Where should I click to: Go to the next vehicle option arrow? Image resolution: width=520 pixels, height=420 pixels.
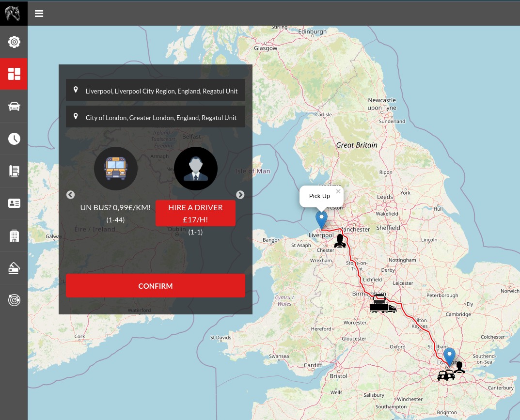click(240, 195)
